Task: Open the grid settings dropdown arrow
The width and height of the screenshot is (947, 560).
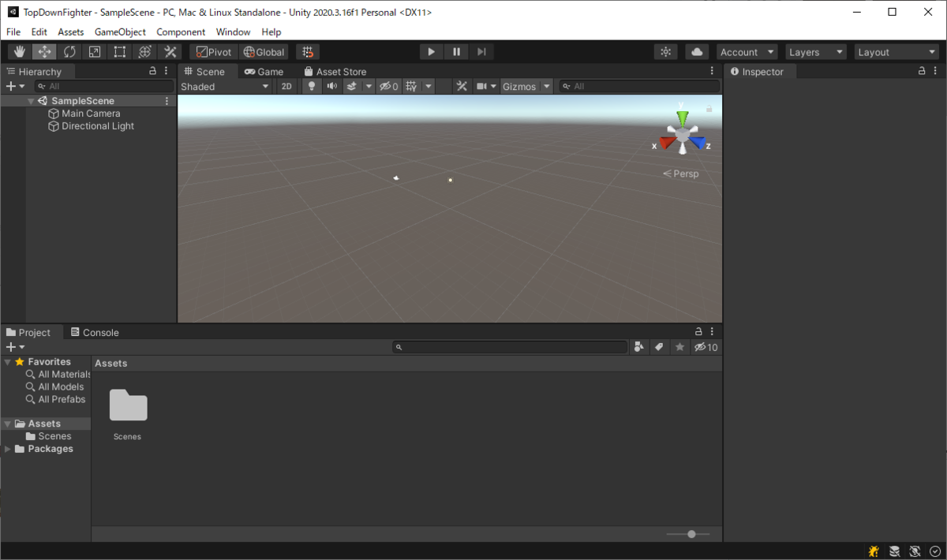Action: click(429, 87)
